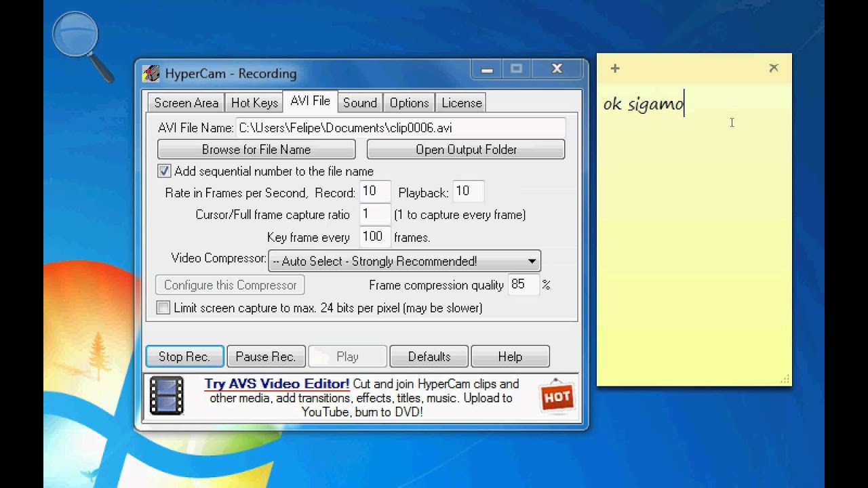Screen dimensions: 868x488
Task: Click '(1 to capture every frame)' text
Action: [x=460, y=215]
